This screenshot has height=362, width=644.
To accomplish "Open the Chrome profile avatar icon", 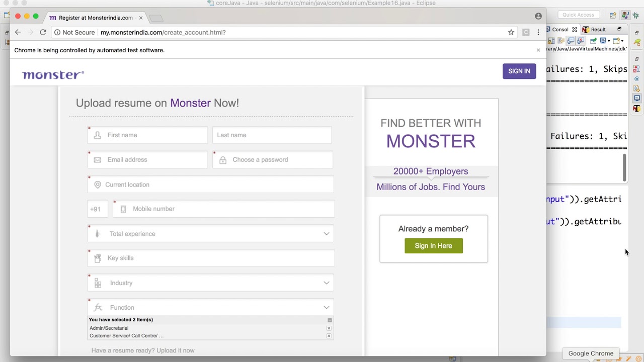I will point(538,16).
